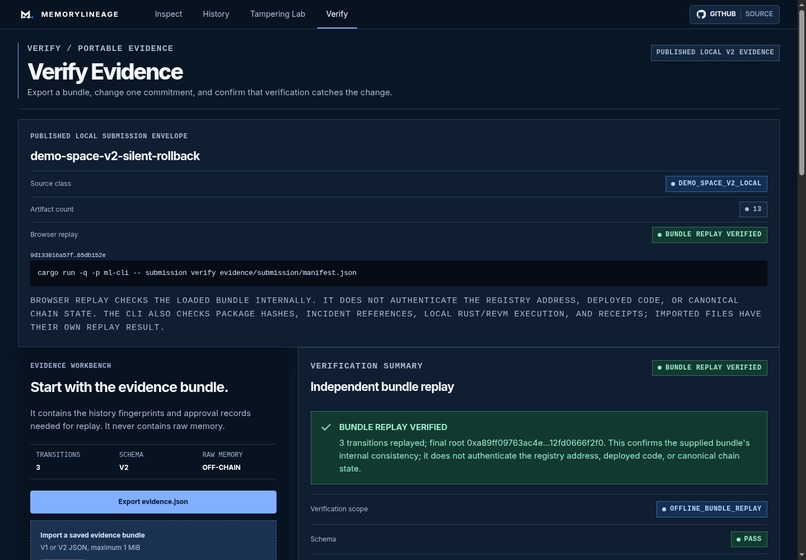Click the page vertical scrollbar thumb
This screenshot has height=560, width=806.
click(x=801, y=93)
